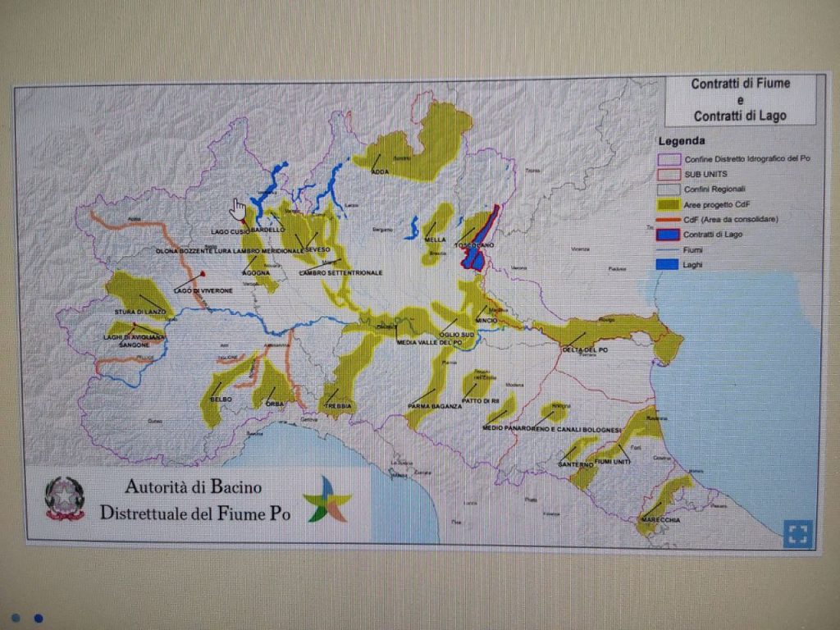Viewport: 840px width, 630px height.
Task: Click the Autorità di Bacino banner text
Action: tap(194, 500)
